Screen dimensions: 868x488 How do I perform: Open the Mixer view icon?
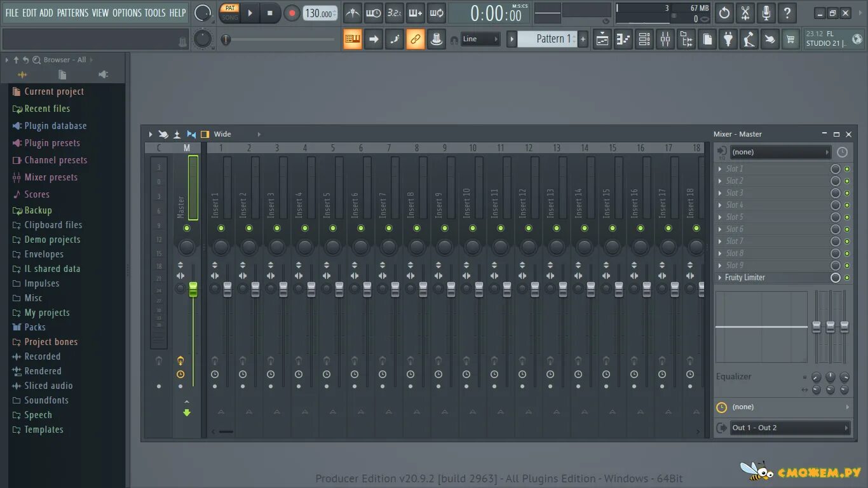click(665, 39)
